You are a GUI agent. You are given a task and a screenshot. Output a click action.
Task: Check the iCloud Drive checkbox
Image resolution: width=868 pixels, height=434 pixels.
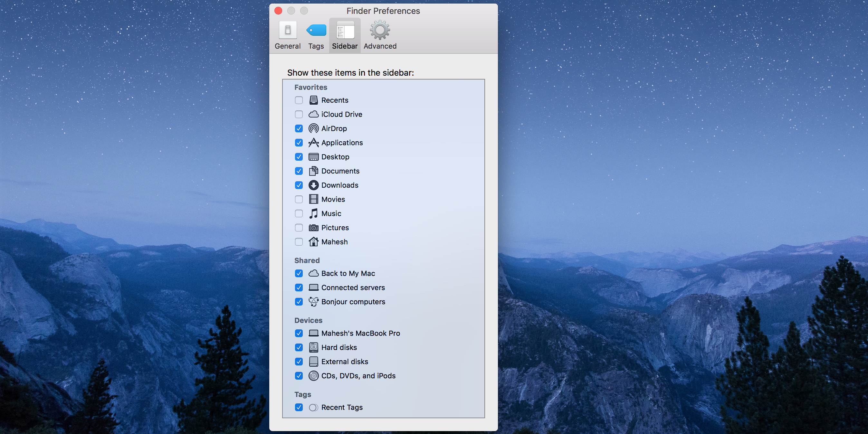(299, 114)
